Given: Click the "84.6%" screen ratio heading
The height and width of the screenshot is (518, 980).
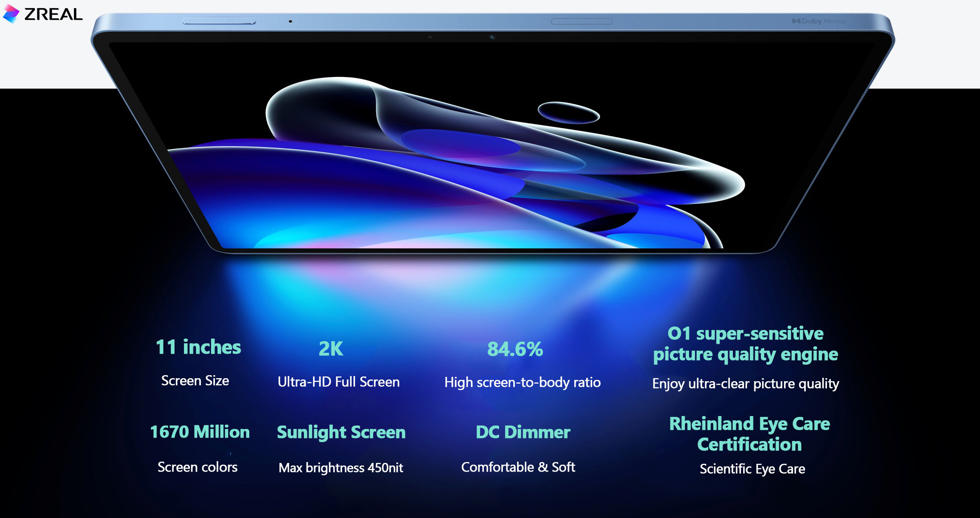Looking at the screenshot, I should tap(515, 349).
